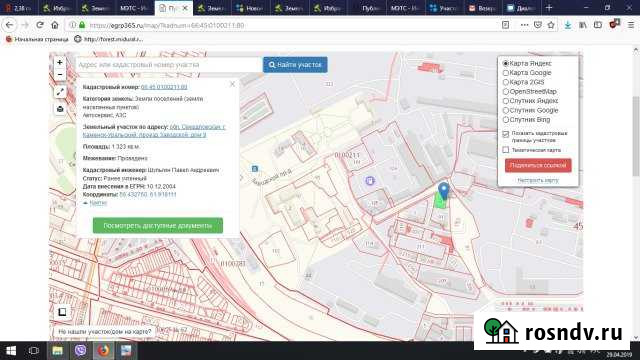Select Карта Google map layer

[505, 73]
